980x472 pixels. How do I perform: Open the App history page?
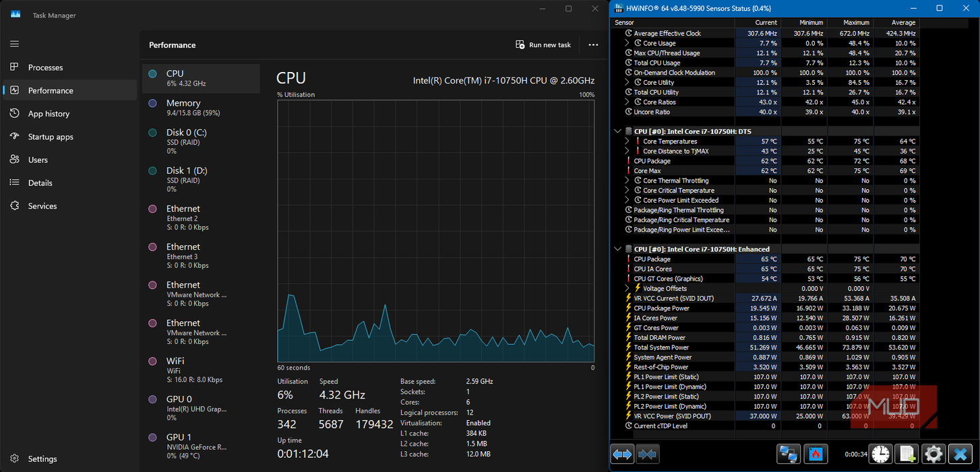click(x=70, y=114)
